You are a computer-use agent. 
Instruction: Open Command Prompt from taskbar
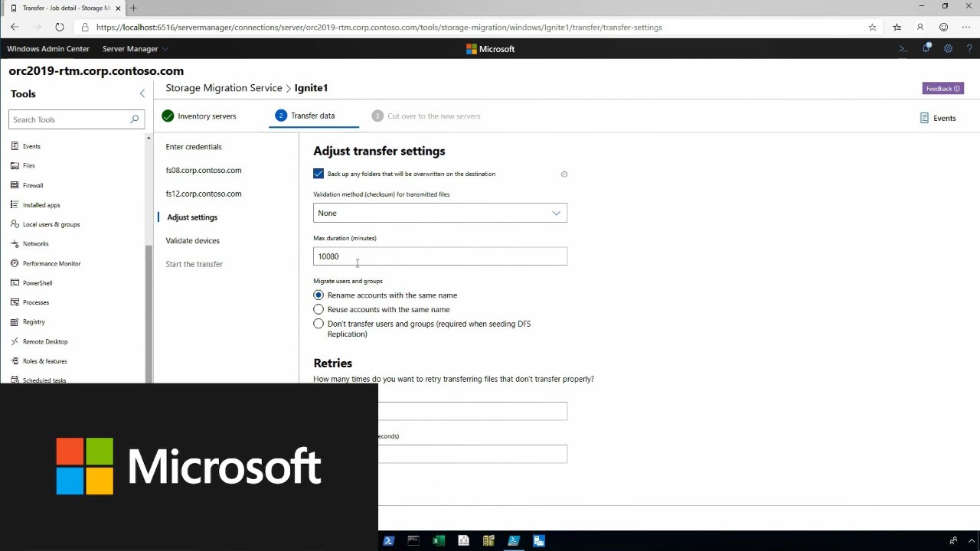point(413,540)
